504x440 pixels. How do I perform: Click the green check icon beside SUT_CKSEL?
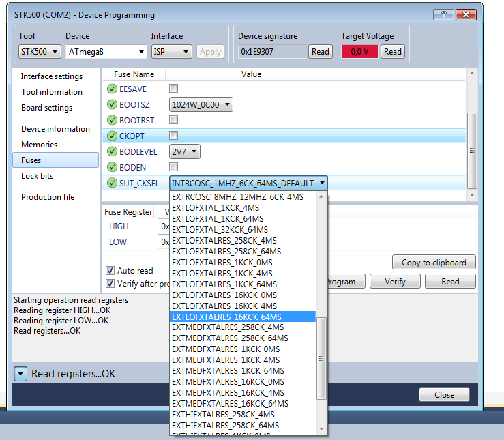tap(112, 183)
